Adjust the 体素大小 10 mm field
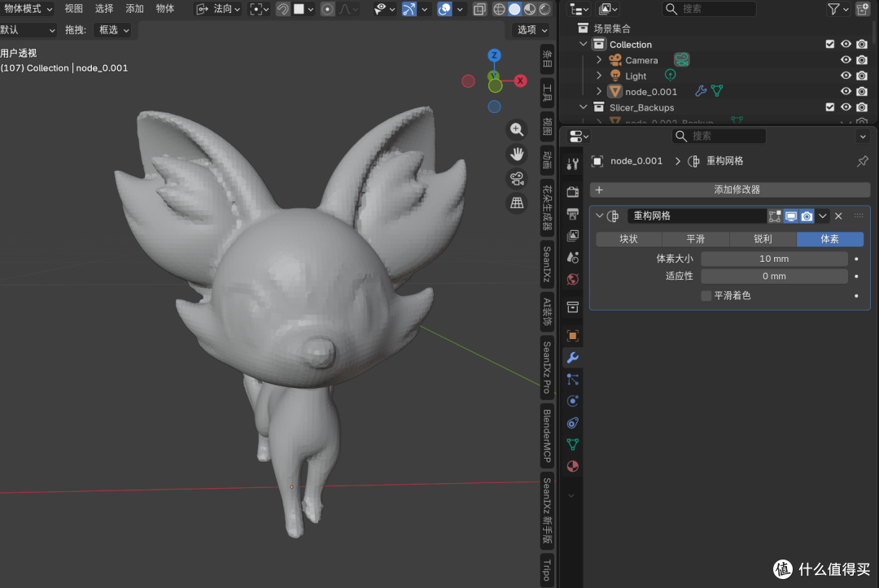This screenshot has width=879, height=588. (774, 259)
